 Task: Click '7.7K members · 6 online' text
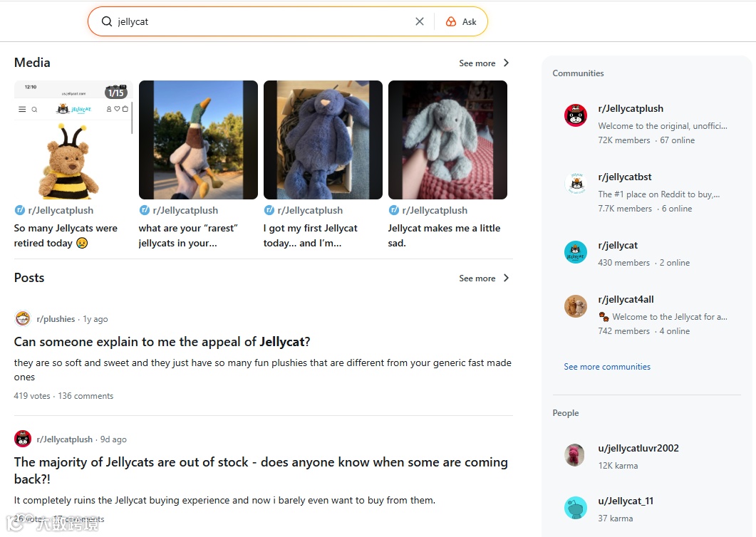645,209
